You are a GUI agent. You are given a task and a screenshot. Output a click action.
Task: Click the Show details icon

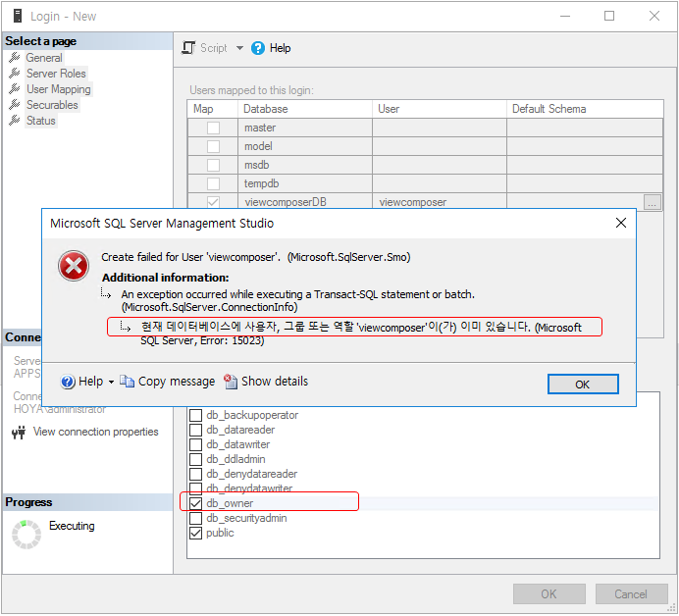[231, 382]
